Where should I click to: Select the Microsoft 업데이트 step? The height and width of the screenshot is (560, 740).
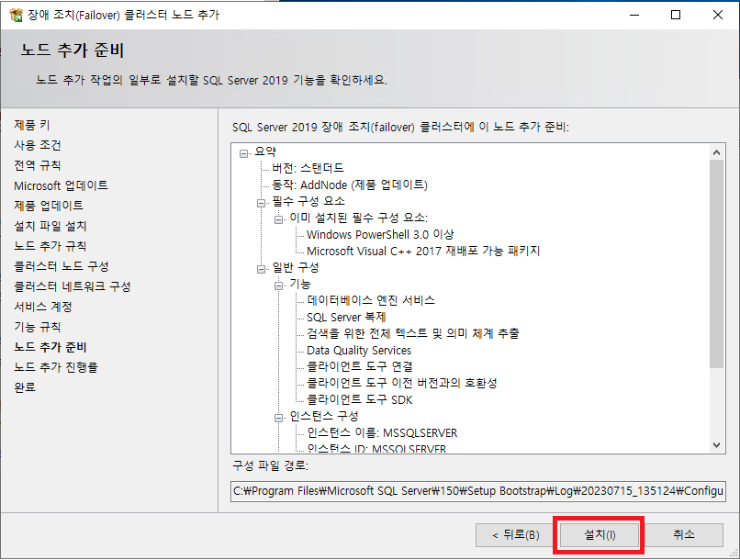(x=61, y=185)
